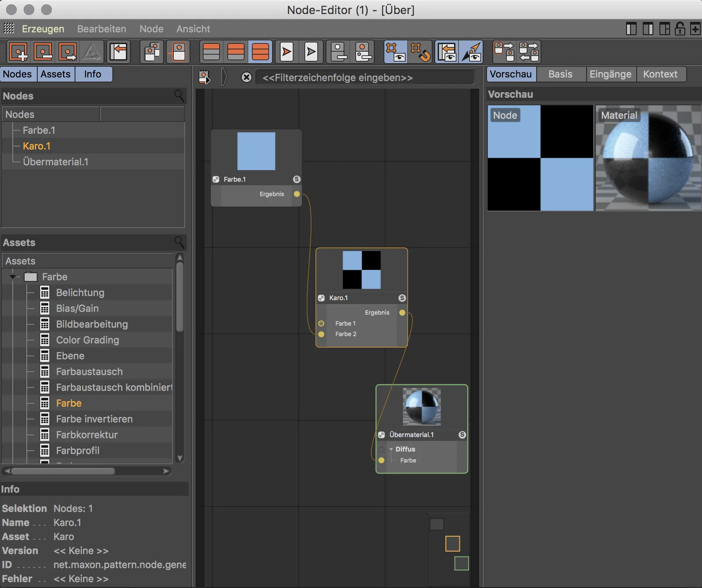
Task: Select the port display icon with two orange bars
Action: pyautogui.click(x=236, y=52)
